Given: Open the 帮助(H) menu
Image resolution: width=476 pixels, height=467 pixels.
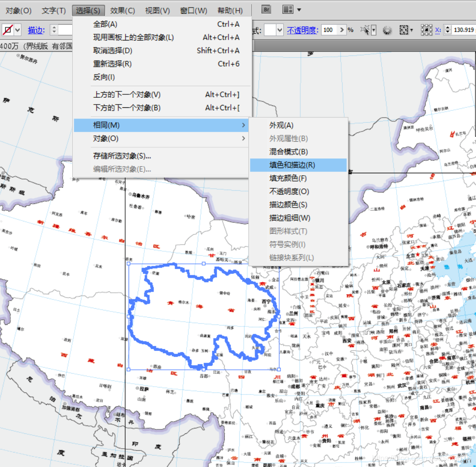Looking at the screenshot, I should pyautogui.click(x=230, y=11).
